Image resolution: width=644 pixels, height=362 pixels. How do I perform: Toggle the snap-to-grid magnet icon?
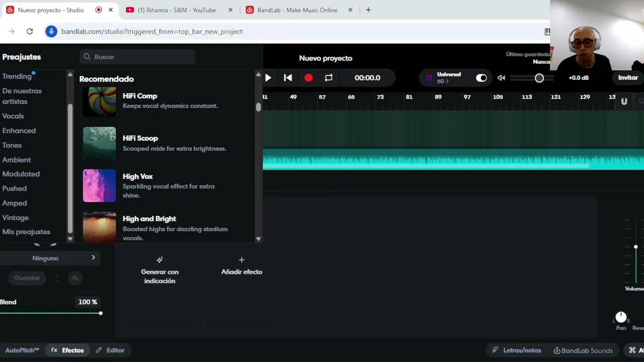tap(624, 102)
